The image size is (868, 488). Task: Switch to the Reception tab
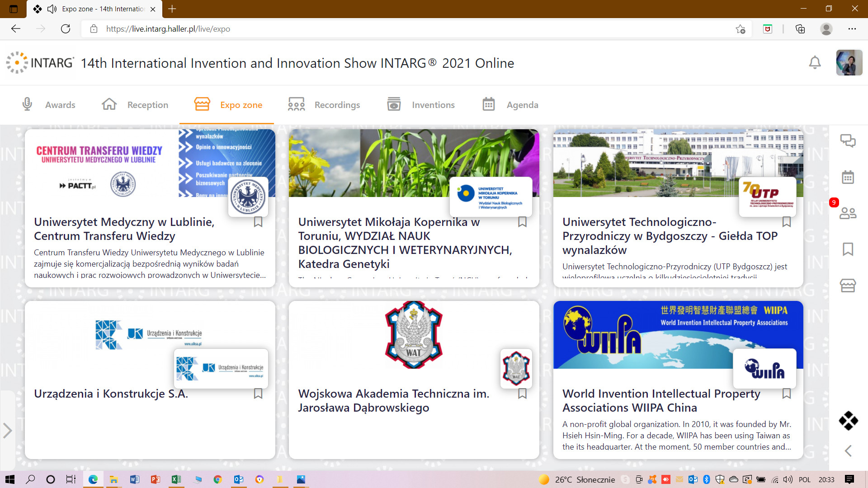[135, 105]
